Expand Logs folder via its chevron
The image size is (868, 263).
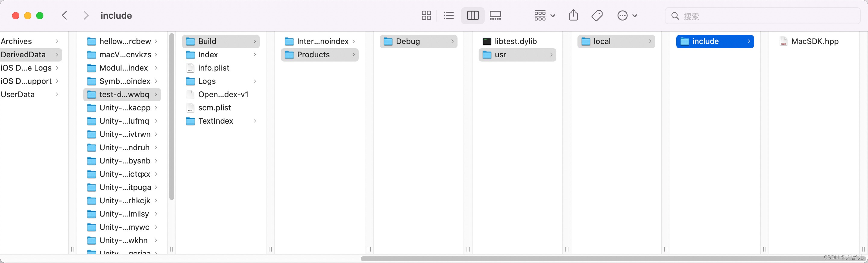click(255, 81)
